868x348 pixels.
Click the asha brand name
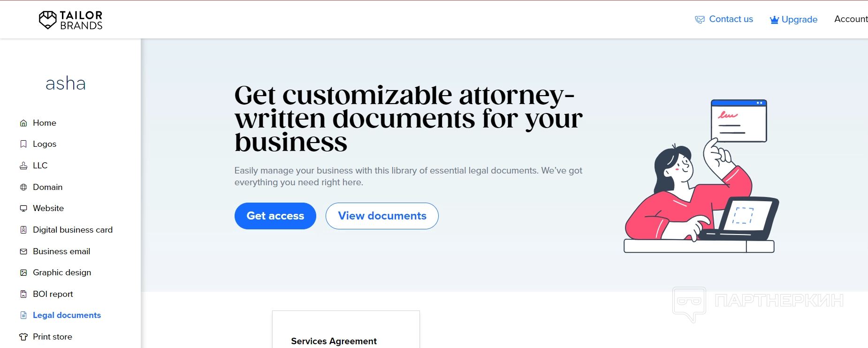66,83
